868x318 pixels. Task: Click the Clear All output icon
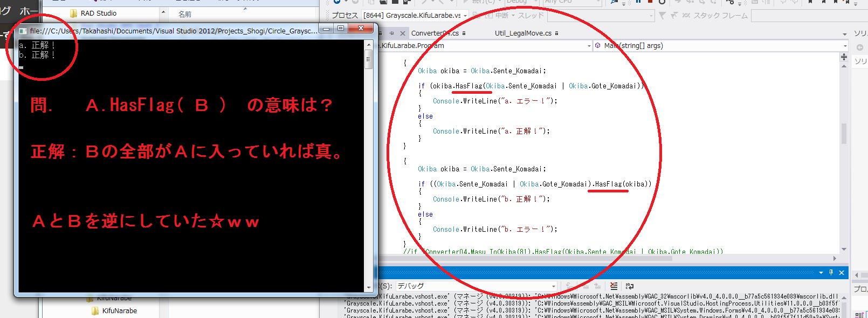point(614,286)
